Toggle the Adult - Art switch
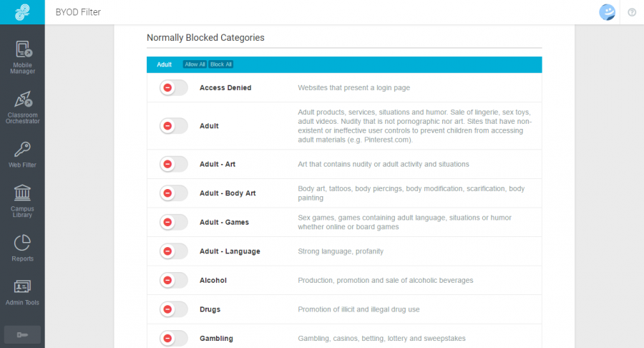This screenshot has height=348, width=644. tap(174, 164)
